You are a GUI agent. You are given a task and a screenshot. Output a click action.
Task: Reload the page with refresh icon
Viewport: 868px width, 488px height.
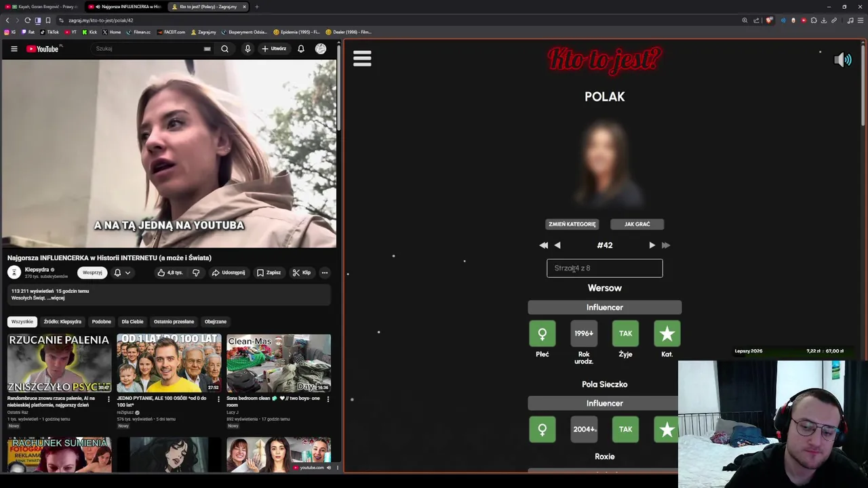(27, 20)
